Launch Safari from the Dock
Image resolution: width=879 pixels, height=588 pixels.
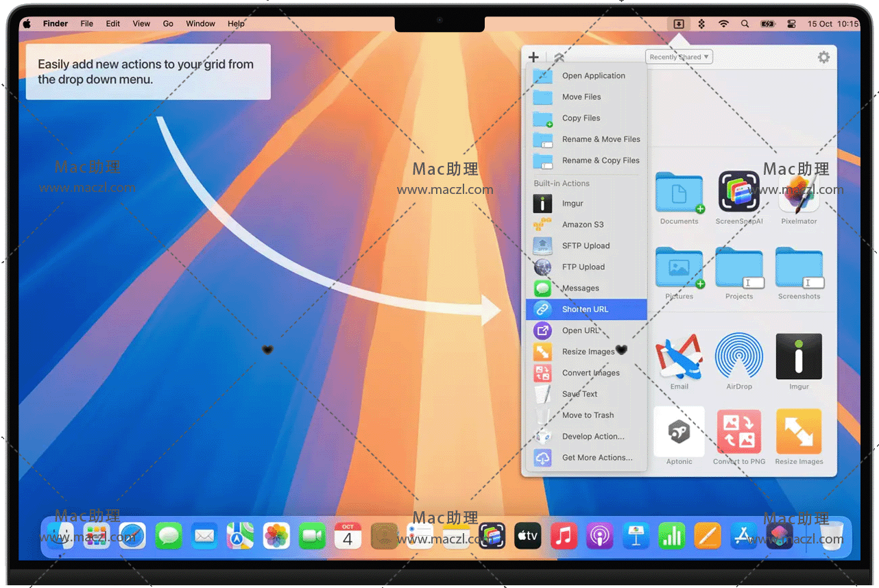pos(132,535)
